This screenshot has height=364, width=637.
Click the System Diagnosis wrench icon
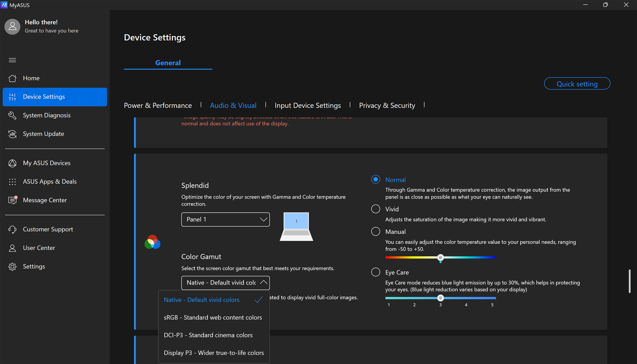12,115
